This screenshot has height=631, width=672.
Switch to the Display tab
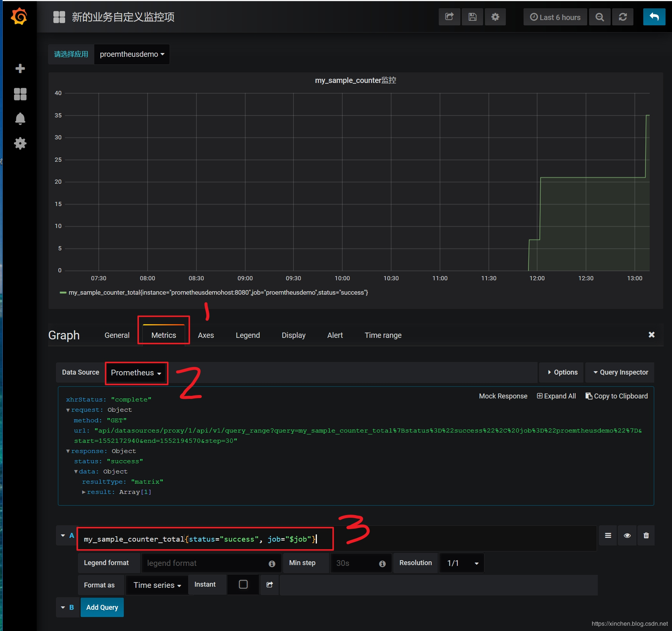[x=294, y=336]
